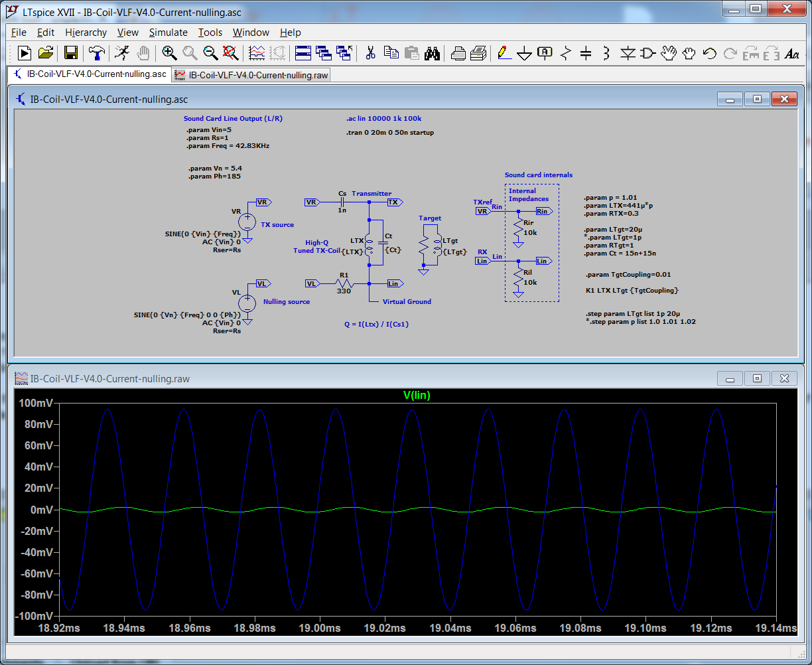Zoom in with the plus magnifier
This screenshot has height=665, width=812.
click(169, 53)
